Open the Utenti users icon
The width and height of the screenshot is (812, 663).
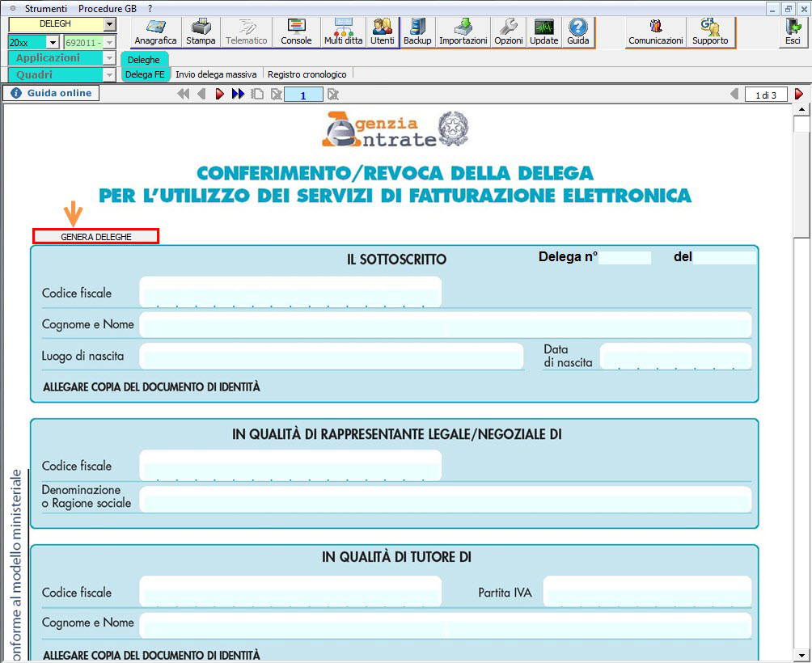(x=383, y=32)
